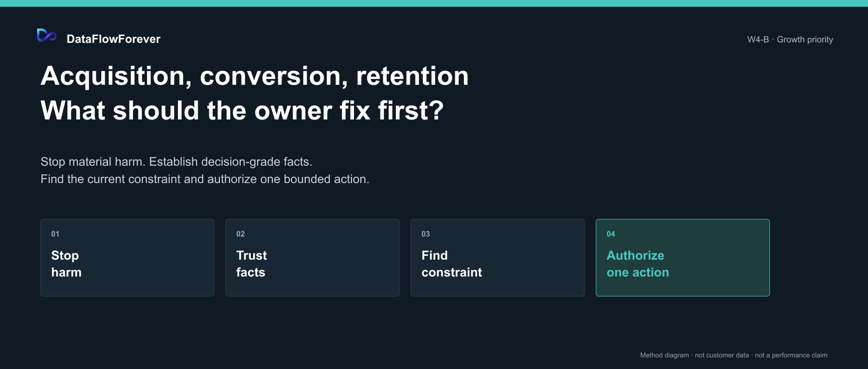Select the Find constraint step card

pyautogui.click(x=498, y=258)
